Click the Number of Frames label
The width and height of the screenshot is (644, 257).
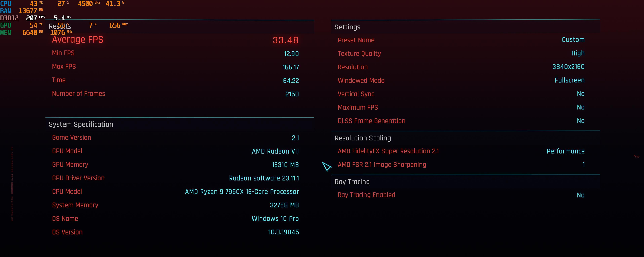78,94
